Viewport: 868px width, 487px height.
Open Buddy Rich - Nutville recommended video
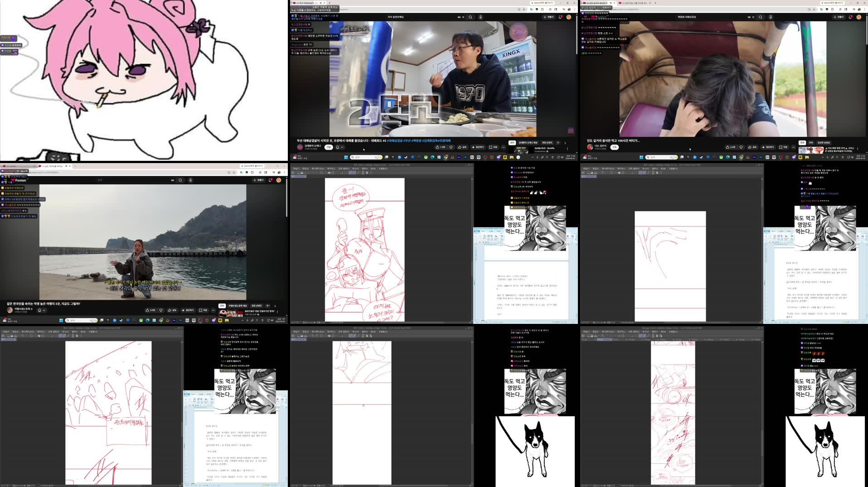[544, 148]
